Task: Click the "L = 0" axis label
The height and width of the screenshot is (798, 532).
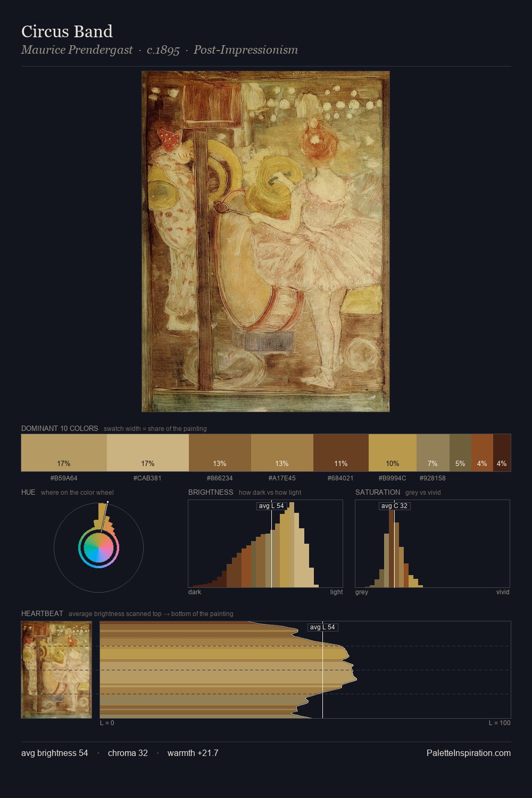Action: pos(107,723)
